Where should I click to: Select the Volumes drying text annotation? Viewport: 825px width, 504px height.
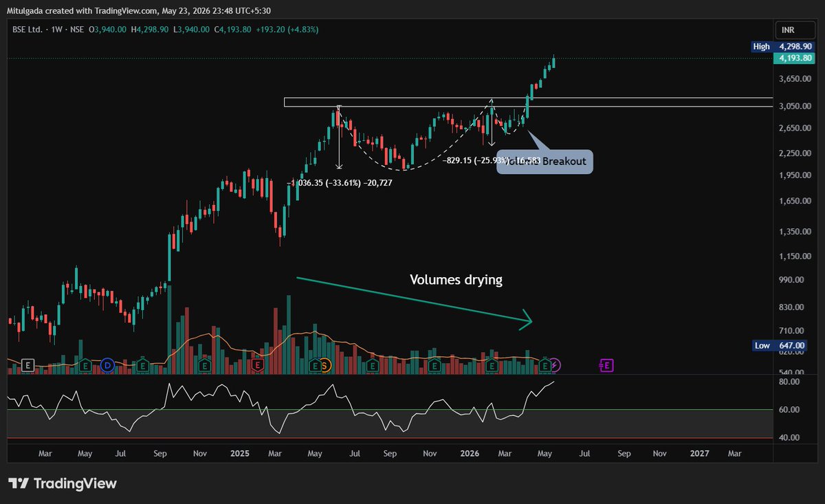tap(456, 280)
